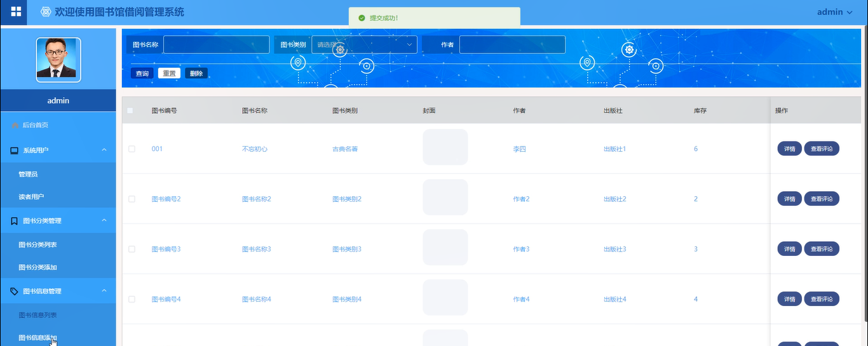868x346 pixels.
Task: Click cover thumbnail of 图书名称2
Action: tap(445, 197)
